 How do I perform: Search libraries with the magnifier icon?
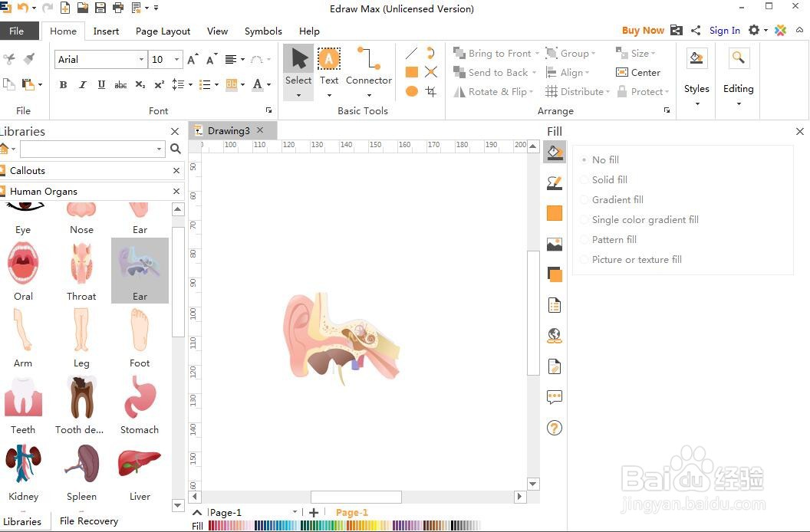[176, 149]
